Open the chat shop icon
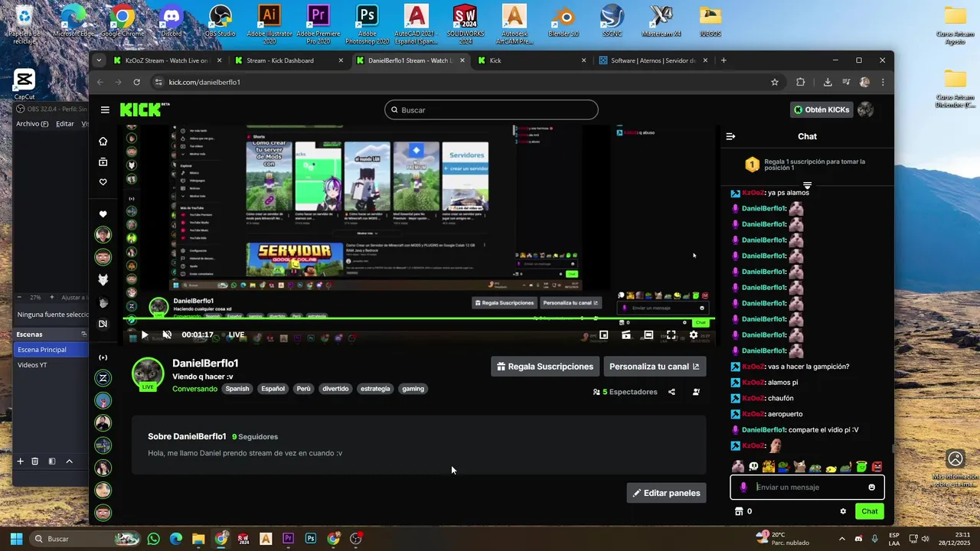 point(739,511)
